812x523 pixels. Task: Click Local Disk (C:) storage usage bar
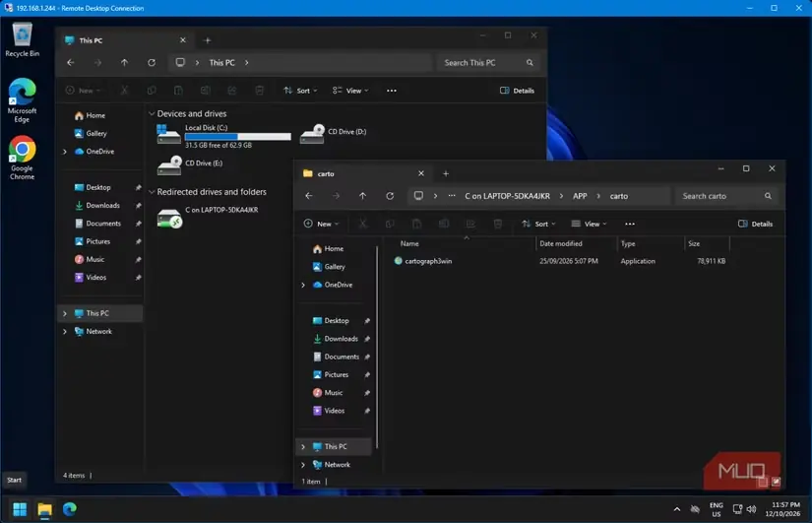[238, 136]
